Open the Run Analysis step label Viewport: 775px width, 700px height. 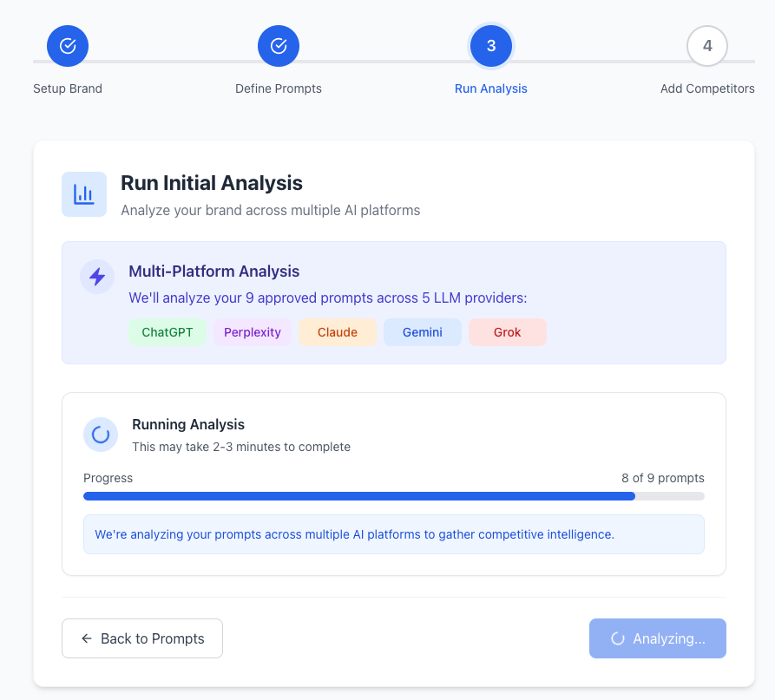point(490,88)
